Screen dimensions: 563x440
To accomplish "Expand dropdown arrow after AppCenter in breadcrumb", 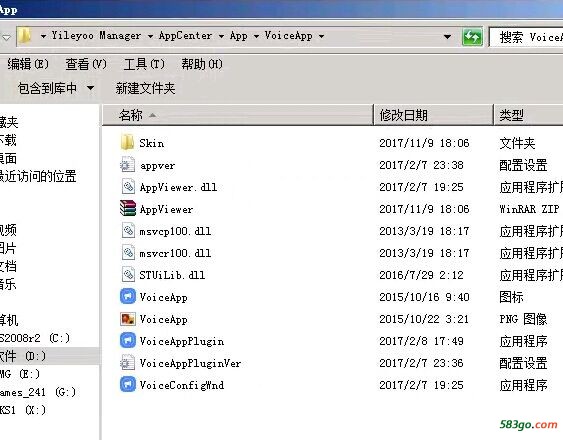I will [x=221, y=36].
